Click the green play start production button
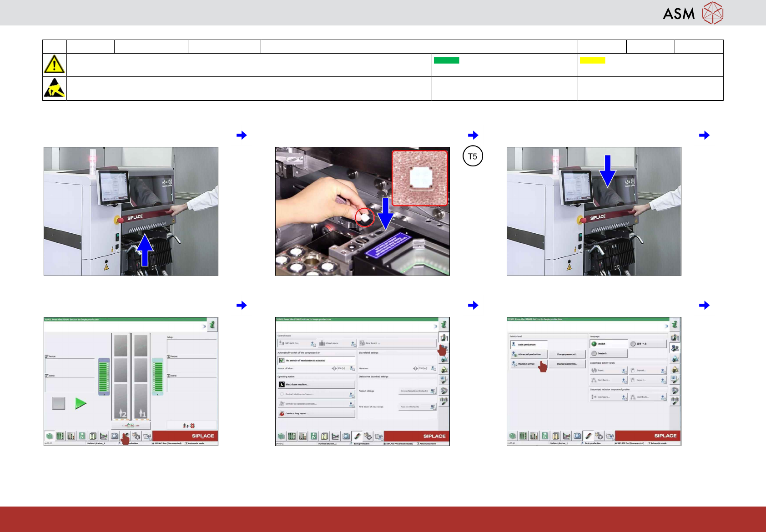 (x=81, y=403)
